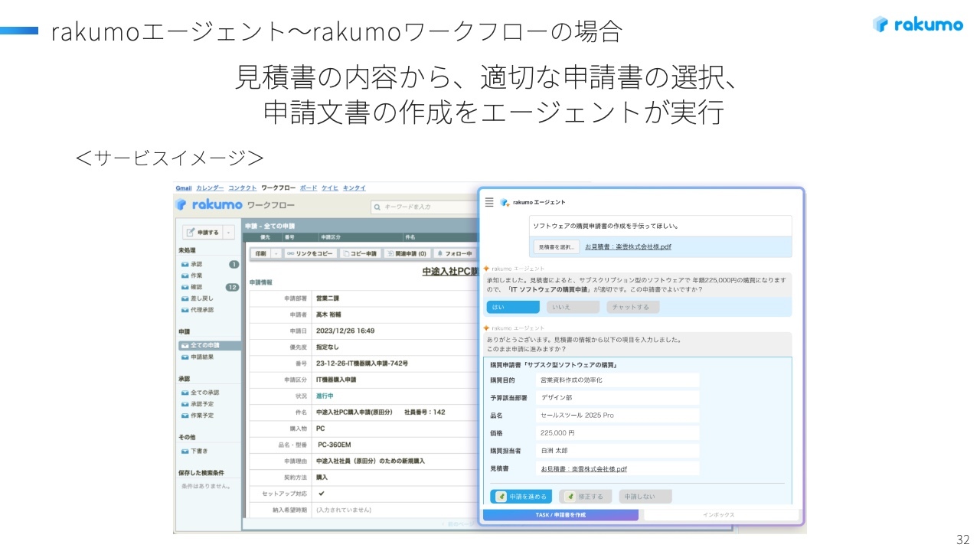Click the icon on 申請を進める button

(501, 497)
